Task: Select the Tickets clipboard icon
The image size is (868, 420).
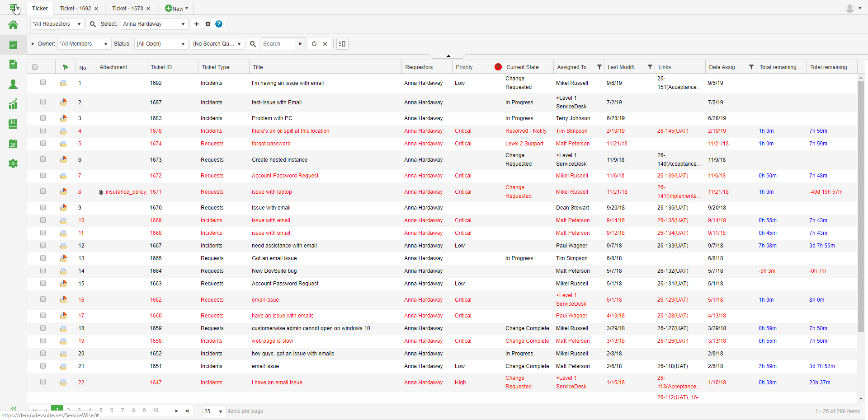Action: tap(13, 45)
